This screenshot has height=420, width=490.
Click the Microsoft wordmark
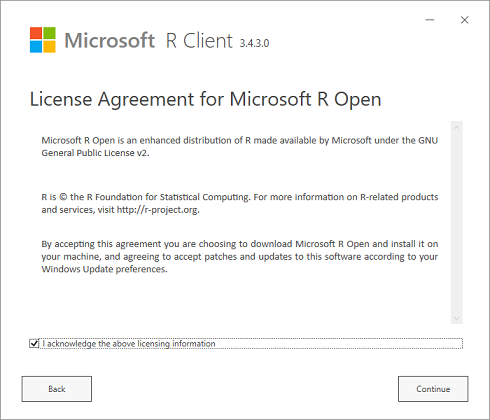pos(110,40)
